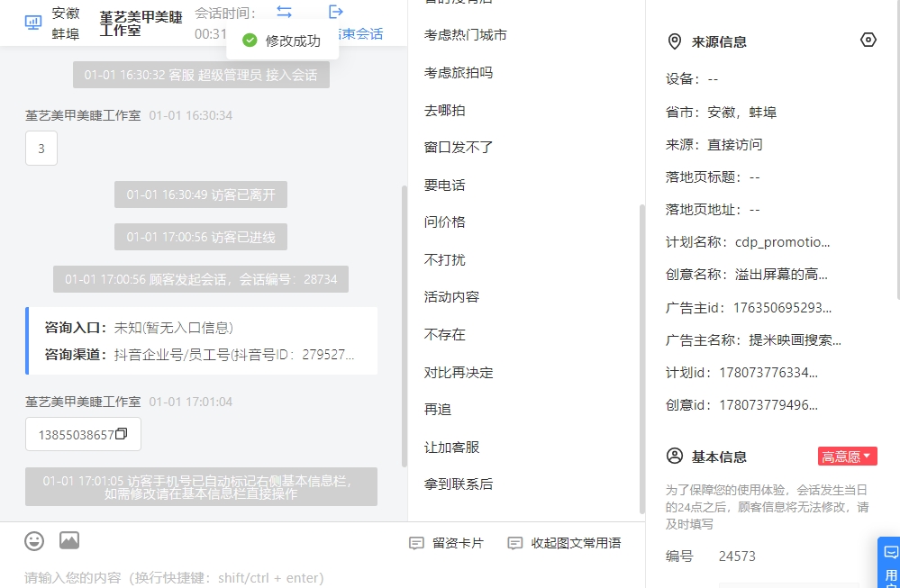Click the image upload icon
Screen dimensions: 900x588
[69, 540]
